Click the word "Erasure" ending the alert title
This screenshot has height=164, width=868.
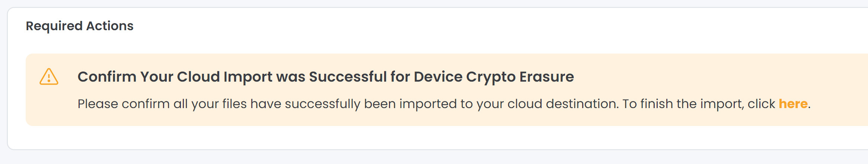[546, 77]
